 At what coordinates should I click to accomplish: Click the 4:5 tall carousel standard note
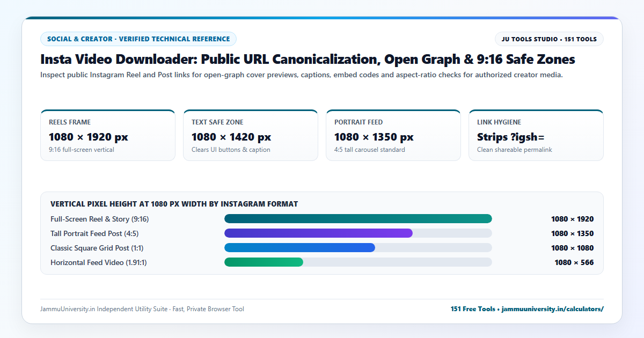pos(370,150)
